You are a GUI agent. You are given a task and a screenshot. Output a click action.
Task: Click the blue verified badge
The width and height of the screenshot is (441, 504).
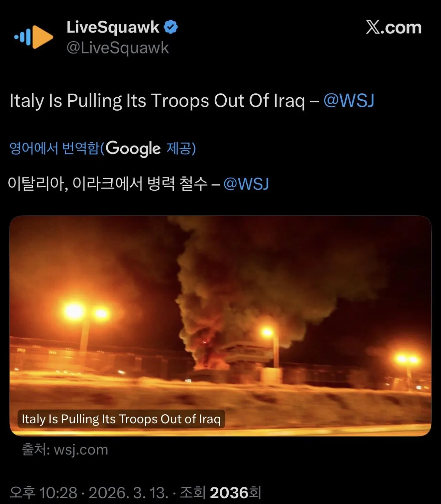[171, 27]
